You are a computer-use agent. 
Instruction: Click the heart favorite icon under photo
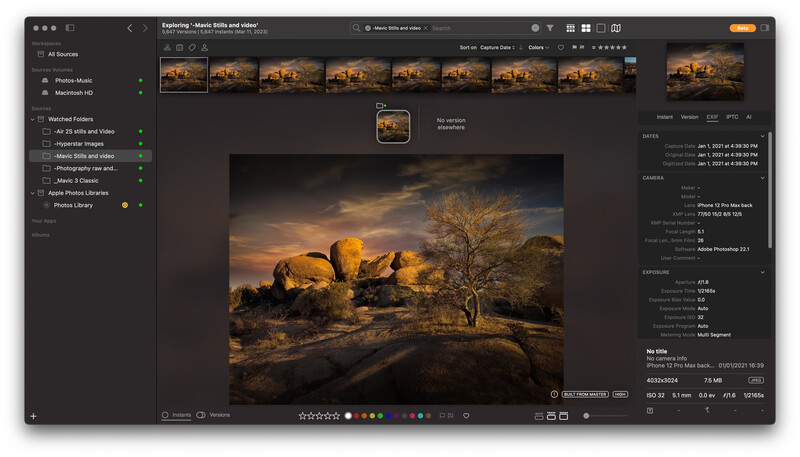[464, 415]
